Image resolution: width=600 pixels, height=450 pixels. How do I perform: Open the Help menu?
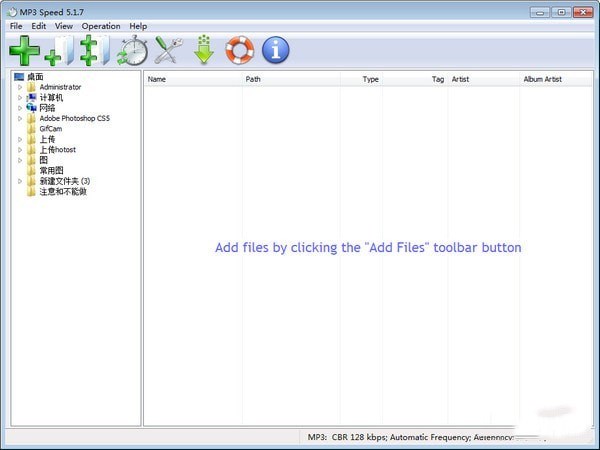(x=138, y=26)
